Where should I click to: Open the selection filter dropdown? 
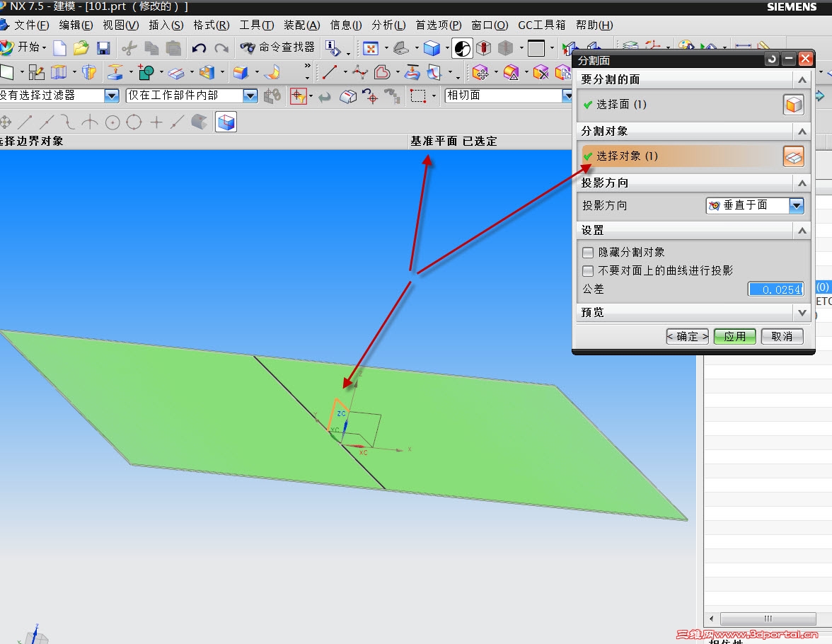112,96
